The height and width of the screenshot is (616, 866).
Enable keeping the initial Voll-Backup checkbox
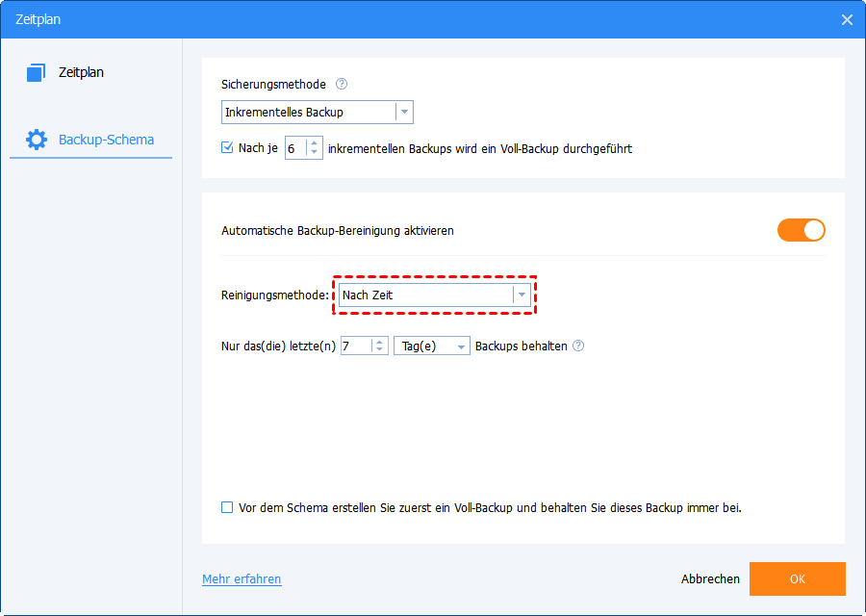[228, 507]
